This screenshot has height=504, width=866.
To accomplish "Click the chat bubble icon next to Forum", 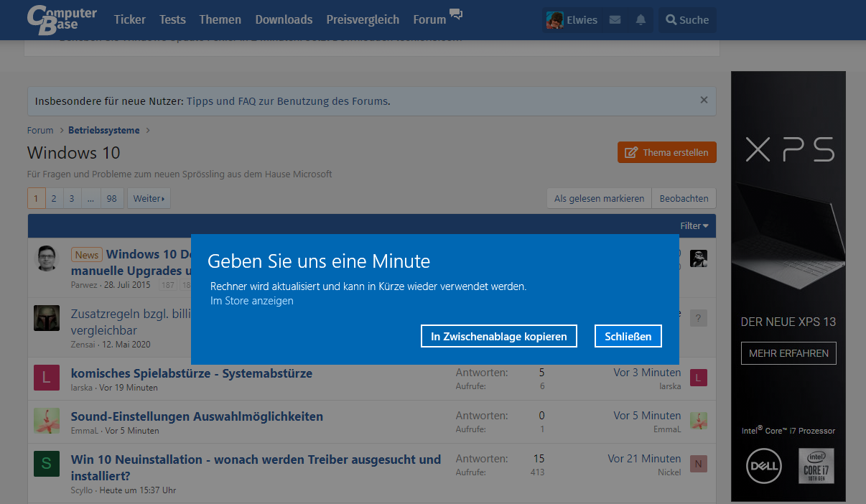I will (456, 14).
